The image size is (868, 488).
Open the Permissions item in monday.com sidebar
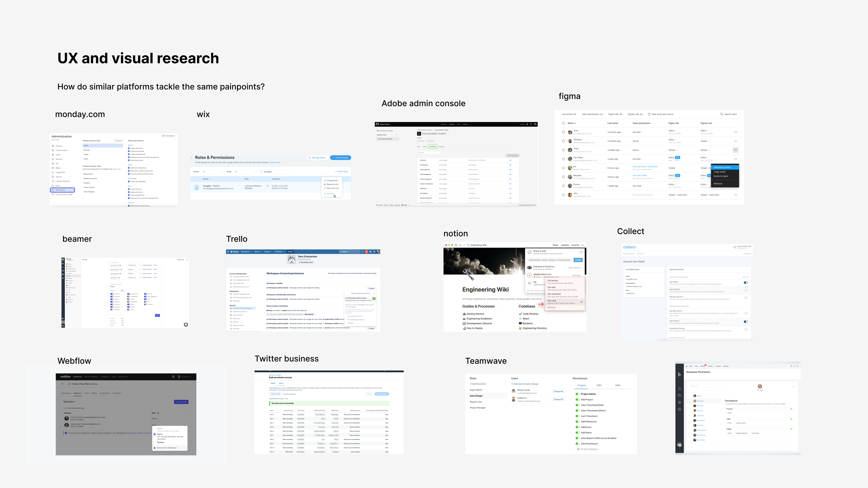pos(63,190)
